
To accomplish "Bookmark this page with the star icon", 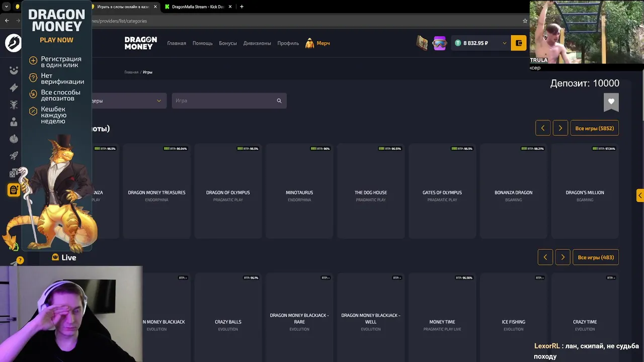I will coord(525,21).
